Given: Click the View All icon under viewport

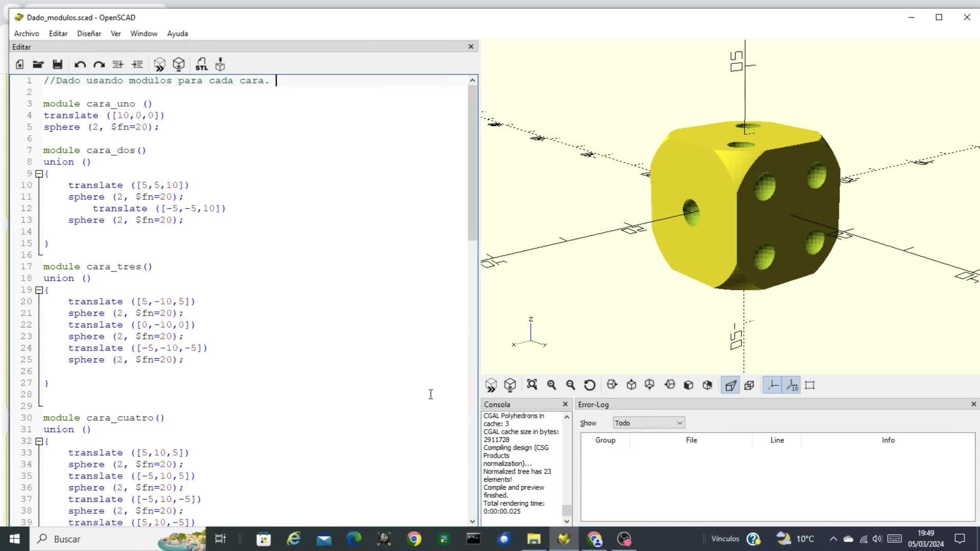Looking at the screenshot, I should 532,385.
